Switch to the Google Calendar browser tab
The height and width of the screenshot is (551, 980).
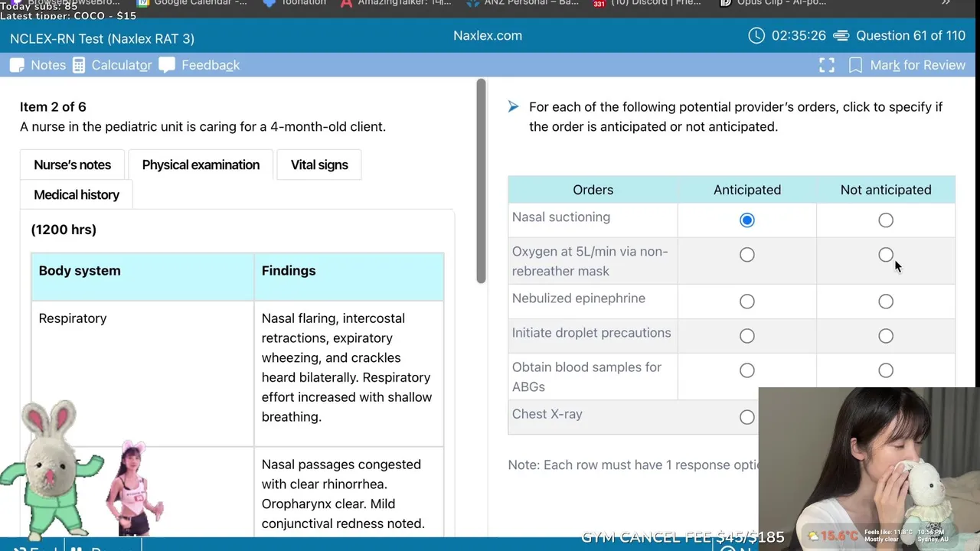(x=191, y=3)
